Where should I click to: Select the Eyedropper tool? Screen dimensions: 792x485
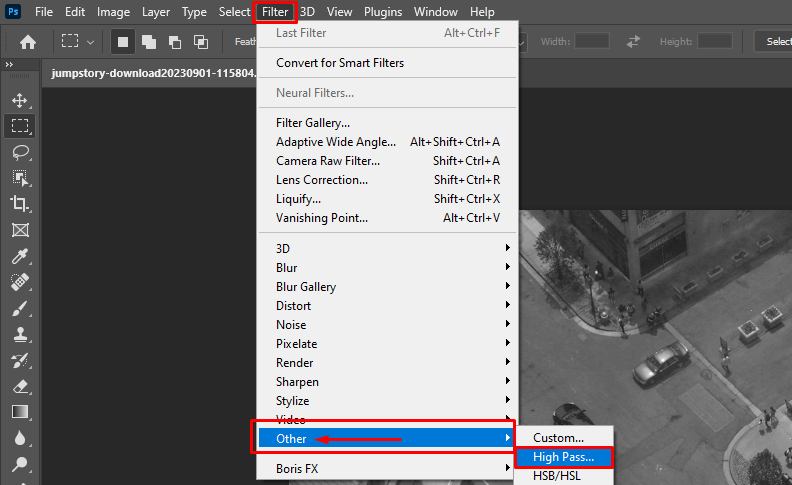20,256
